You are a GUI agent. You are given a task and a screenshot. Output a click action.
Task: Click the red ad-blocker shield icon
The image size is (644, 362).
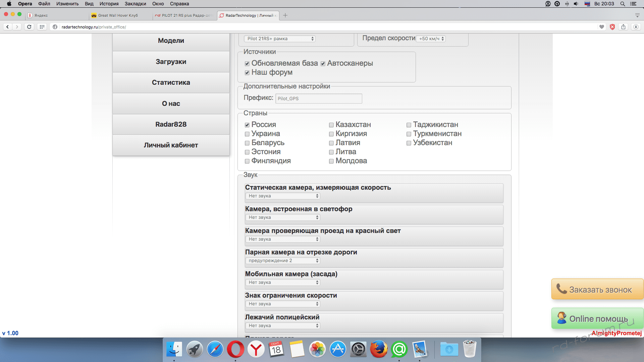[x=612, y=27]
